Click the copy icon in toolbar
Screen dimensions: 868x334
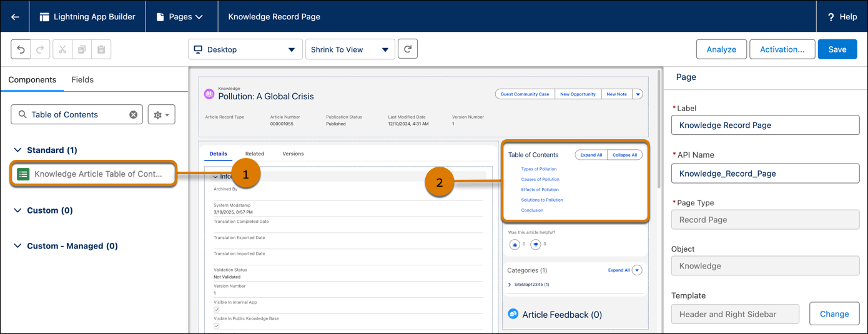(82, 49)
